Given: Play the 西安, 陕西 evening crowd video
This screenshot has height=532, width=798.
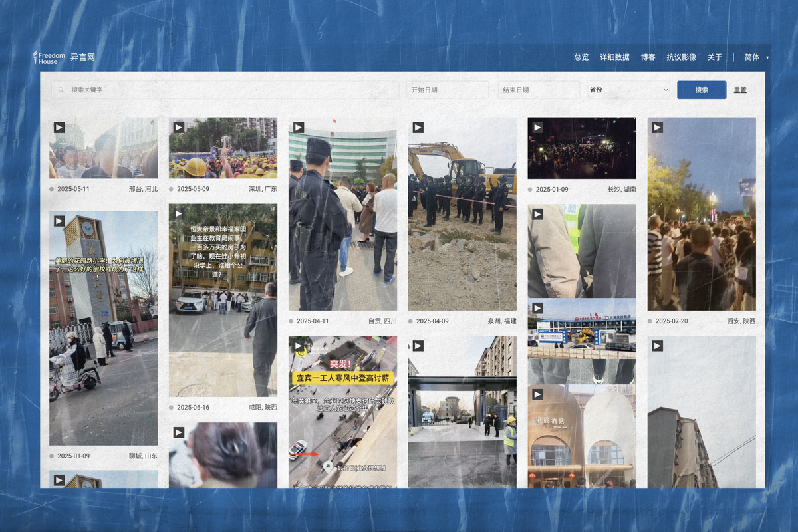Looking at the screenshot, I should click(x=657, y=128).
